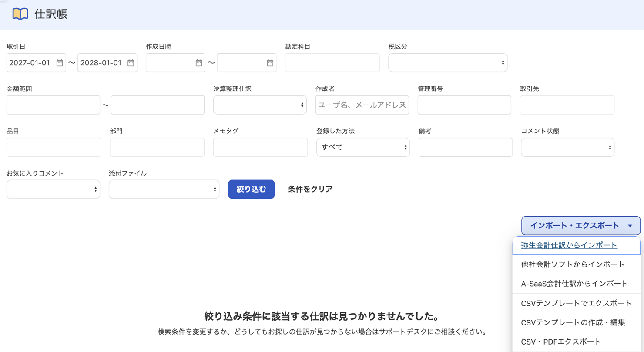Select 弥生会計仕訳からインポート menu item
Image resolution: width=644 pixels, height=352 pixels.
point(577,245)
